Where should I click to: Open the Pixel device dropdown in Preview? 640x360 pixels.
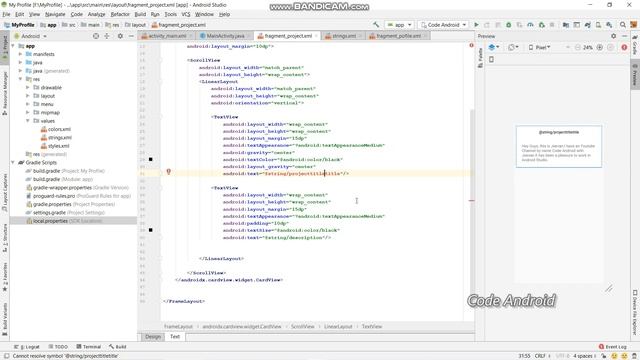[539, 47]
